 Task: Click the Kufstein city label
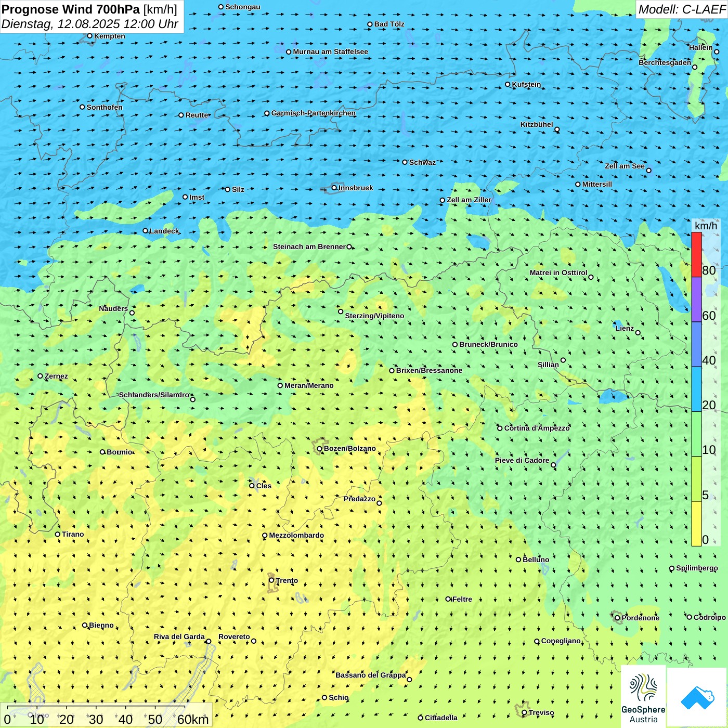click(526, 84)
